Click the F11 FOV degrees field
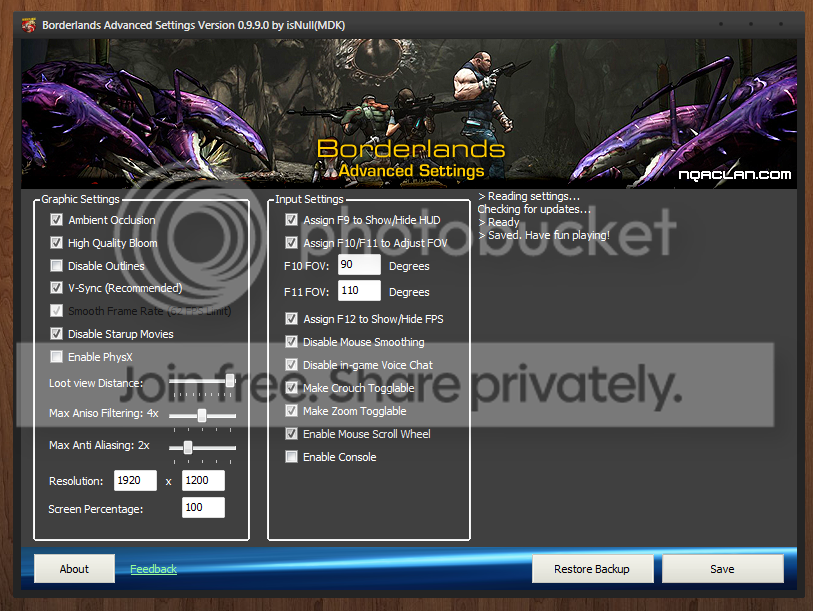 point(359,290)
